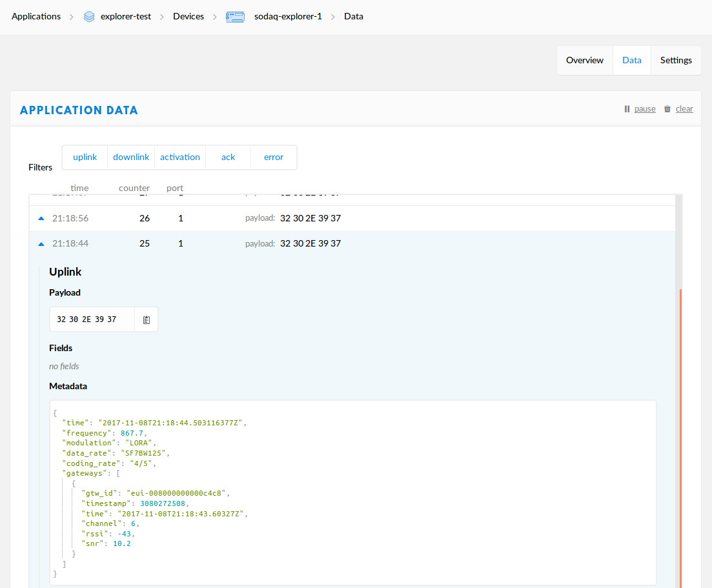
Task: Click the Data breadcrumb item
Action: pyautogui.click(x=353, y=16)
